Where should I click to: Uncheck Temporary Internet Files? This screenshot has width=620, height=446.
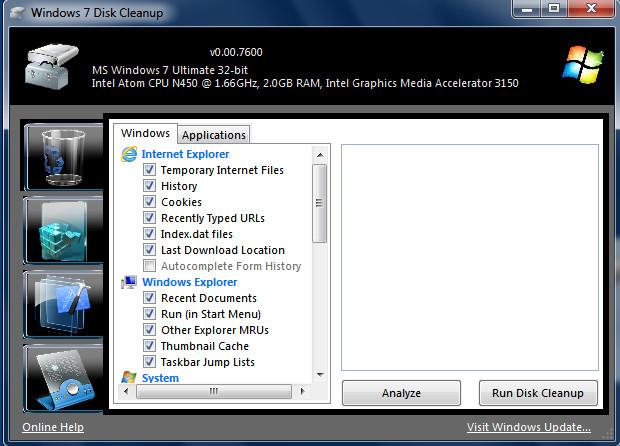point(149,170)
